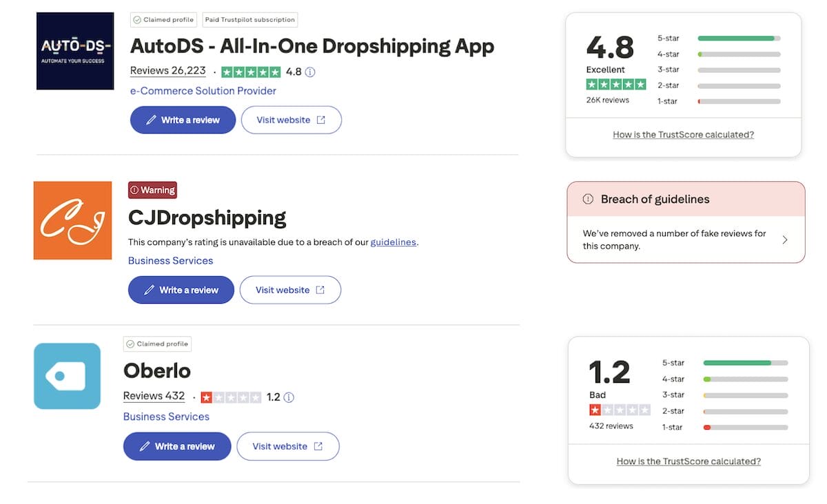Click the Claimed profile checkmark above AutoDS
The width and height of the screenshot is (827, 504).
137,19
